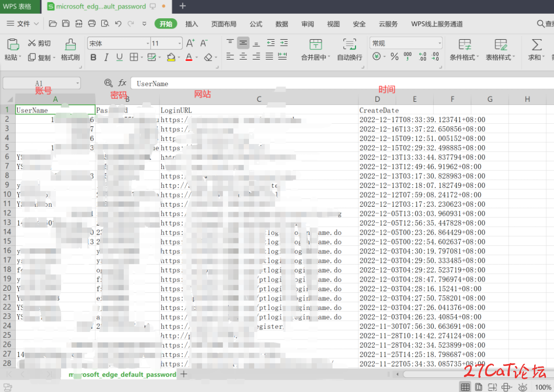Click the fx insert function icon
Image resolution: width=554 pixels, height=392 pixels.
tap(122, 83)
